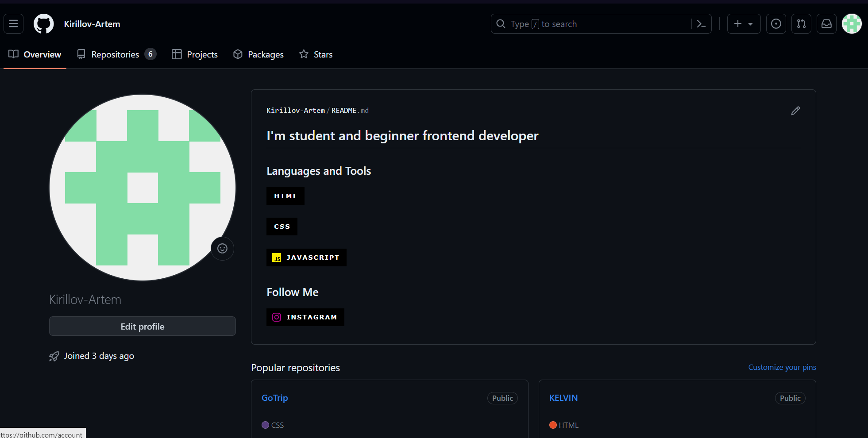Click Customize your pins link

tap(782, 367)
